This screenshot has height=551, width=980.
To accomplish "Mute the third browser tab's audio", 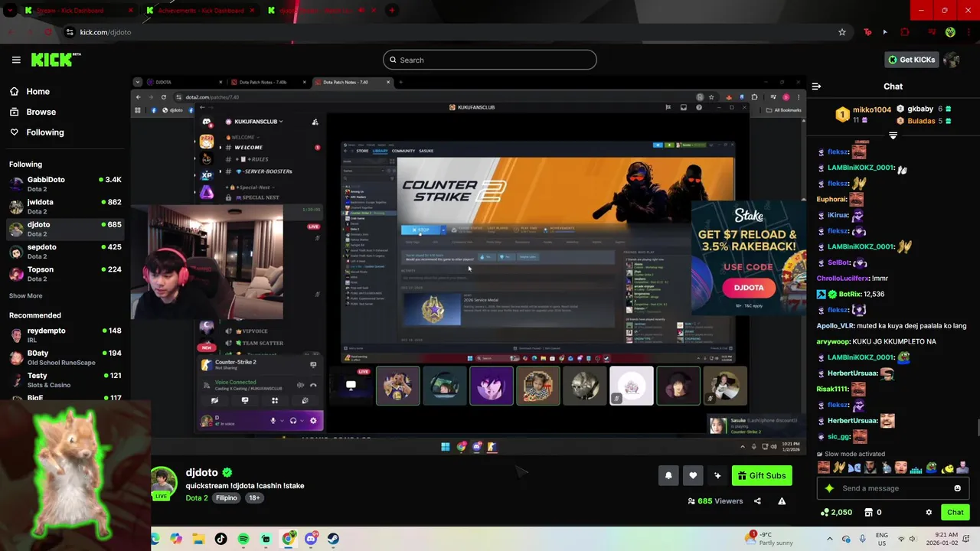I will coord(361,11).
